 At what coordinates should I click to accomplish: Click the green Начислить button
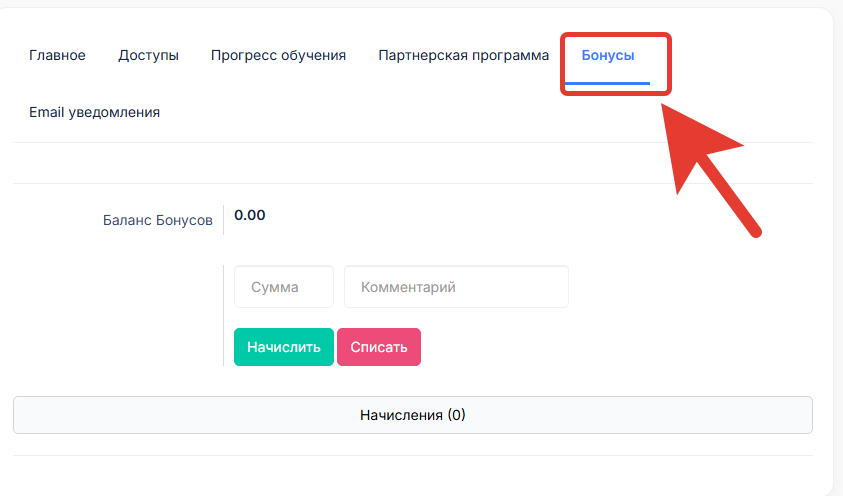coord(284,347)
